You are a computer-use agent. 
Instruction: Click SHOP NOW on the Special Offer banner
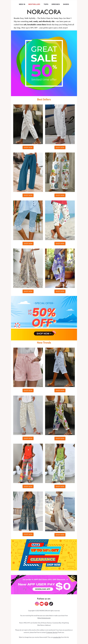click(x=44, y=333)
